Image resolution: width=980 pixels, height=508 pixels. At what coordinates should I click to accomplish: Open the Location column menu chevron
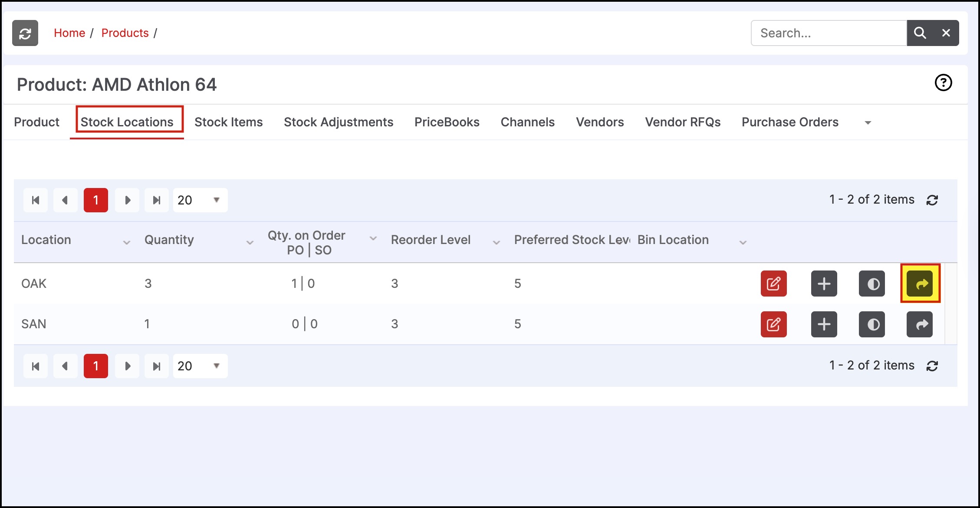click(127, 242)
